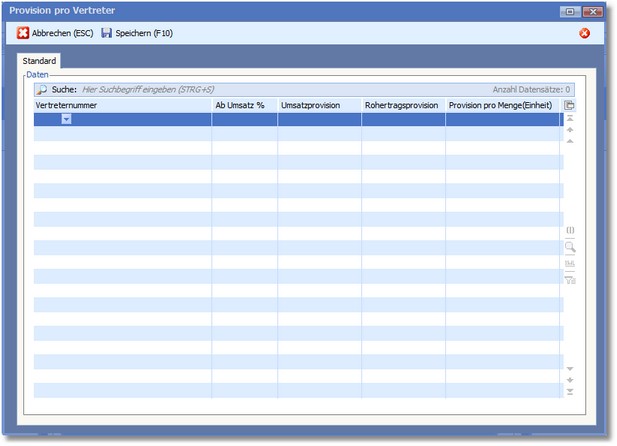Open the column chooser icon at the grid corner
Viewport: 617px width, 446px height.
click(x=570, y=105)
